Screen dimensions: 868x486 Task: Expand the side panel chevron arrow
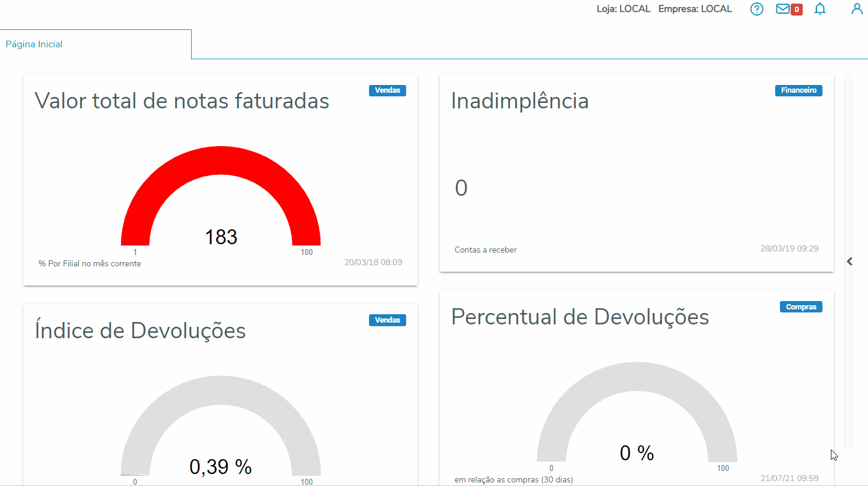pos(849,262)
